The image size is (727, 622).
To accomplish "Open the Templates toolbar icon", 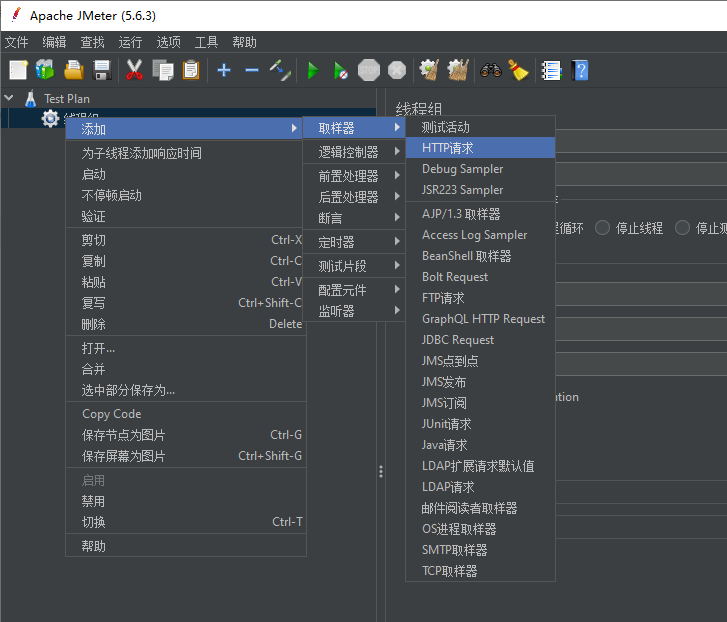I will point(45,70).
